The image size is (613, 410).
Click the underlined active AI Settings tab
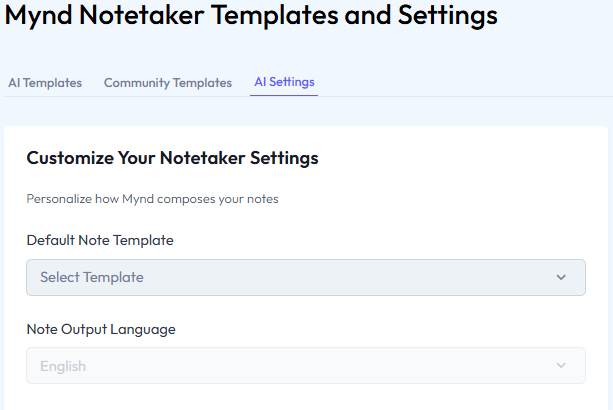[284, 83]
